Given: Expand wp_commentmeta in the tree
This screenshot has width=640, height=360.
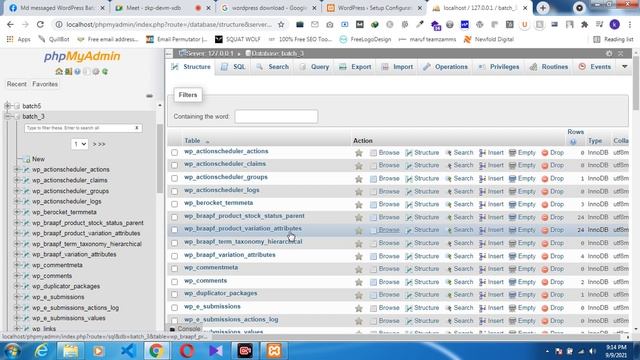Looking at the screenshot, I should (17, 265).
